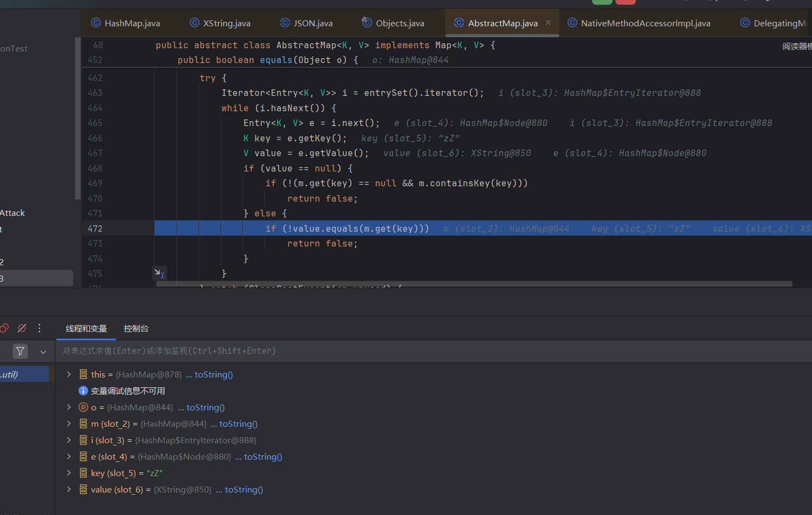Viewport: 812px width, 515px height.
Task: Close the AbstractMap.java editor tab
Action: [548, 22]
